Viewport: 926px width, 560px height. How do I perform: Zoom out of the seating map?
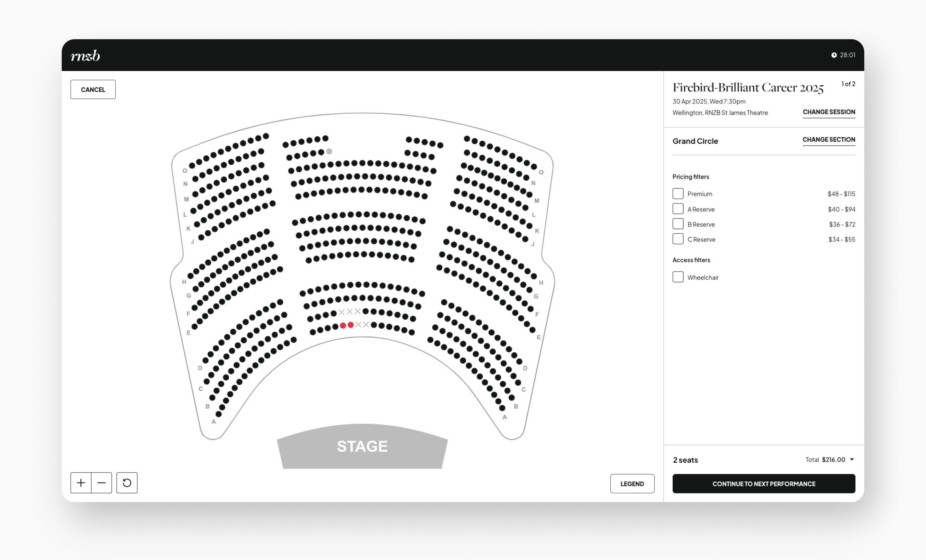[x=102, y=483]
